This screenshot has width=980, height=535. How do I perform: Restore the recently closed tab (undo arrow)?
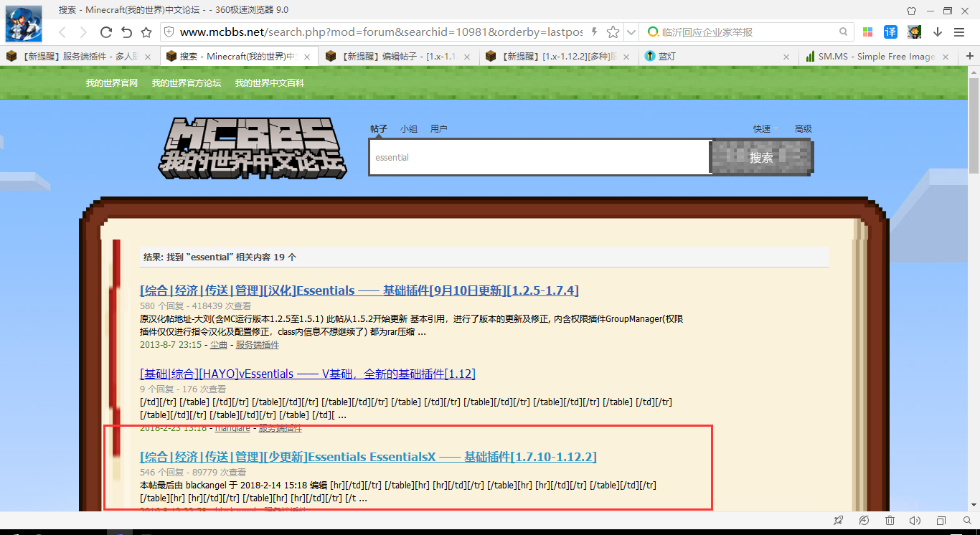tap(126, 32)
